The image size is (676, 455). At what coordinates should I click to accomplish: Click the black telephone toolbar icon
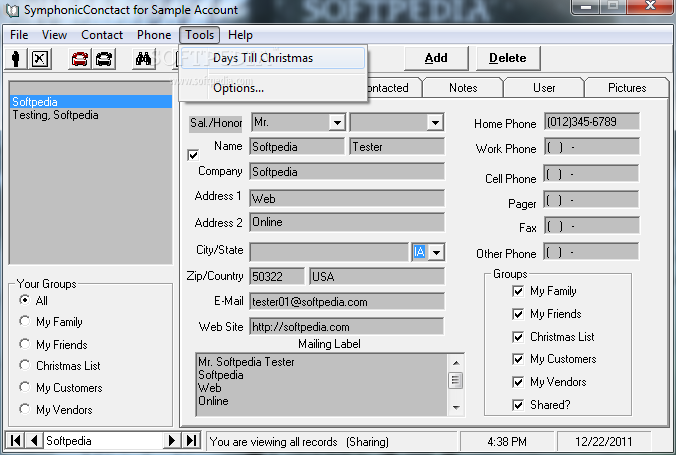click(104, 59)
